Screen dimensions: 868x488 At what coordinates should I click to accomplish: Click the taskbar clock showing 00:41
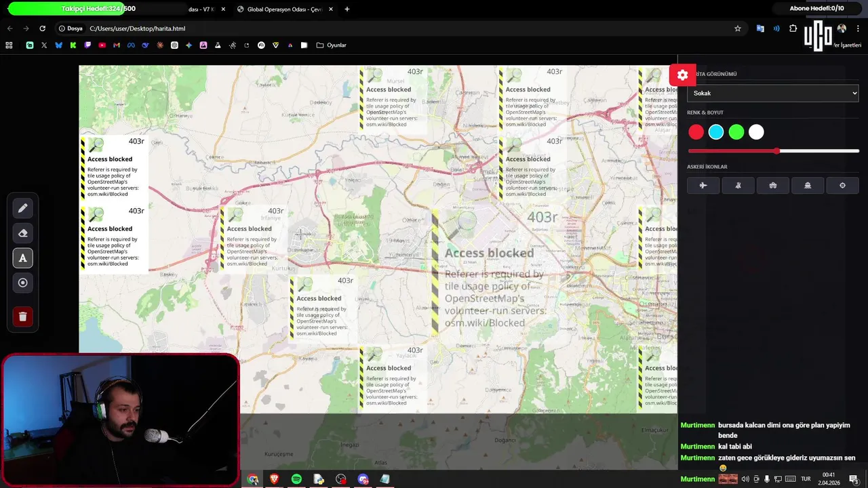829,479
